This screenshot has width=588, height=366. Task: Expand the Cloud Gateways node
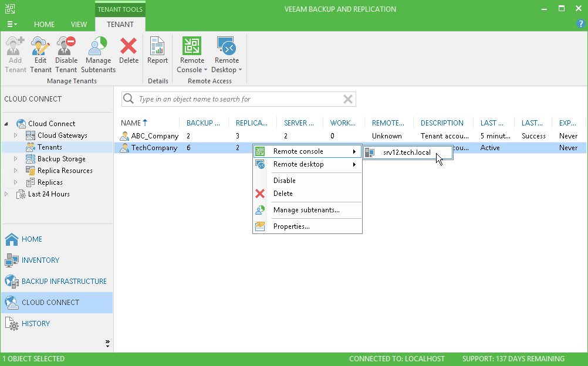click(15, 135)
